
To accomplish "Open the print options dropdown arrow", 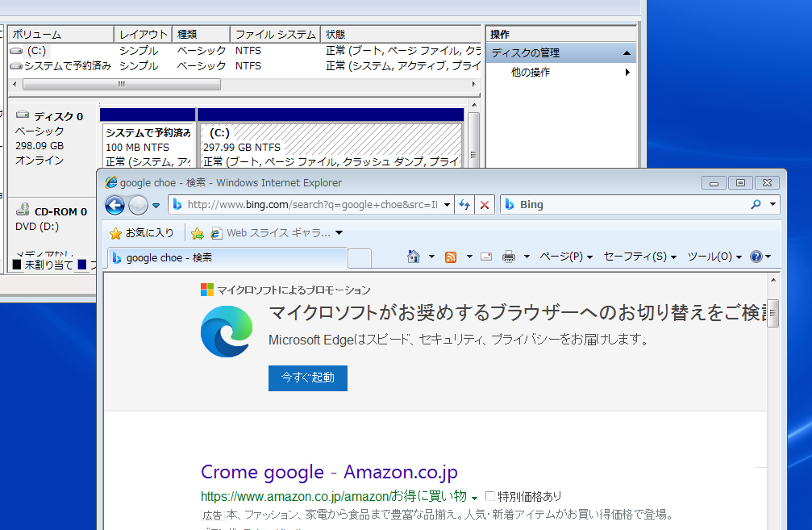I will pos(527,257).
